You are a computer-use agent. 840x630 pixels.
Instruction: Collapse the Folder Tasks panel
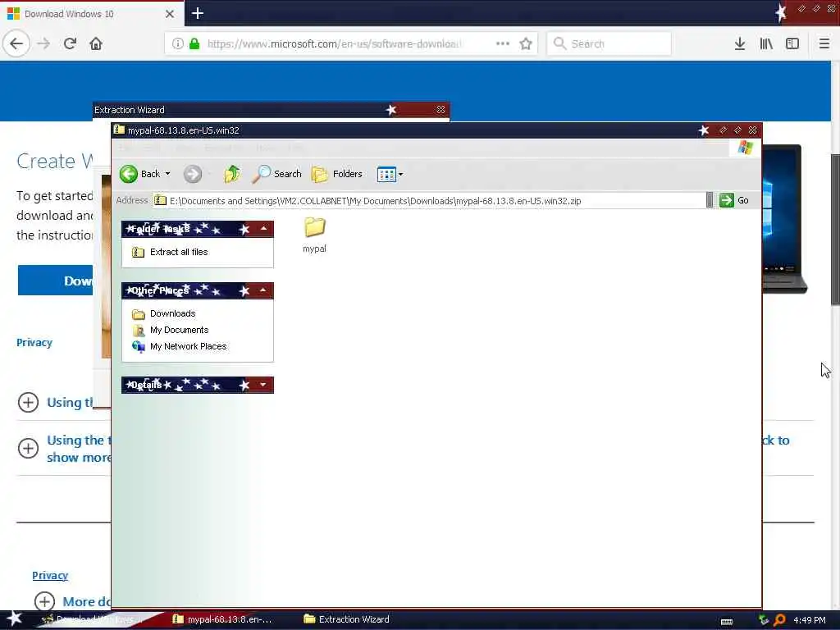[263, 230]
